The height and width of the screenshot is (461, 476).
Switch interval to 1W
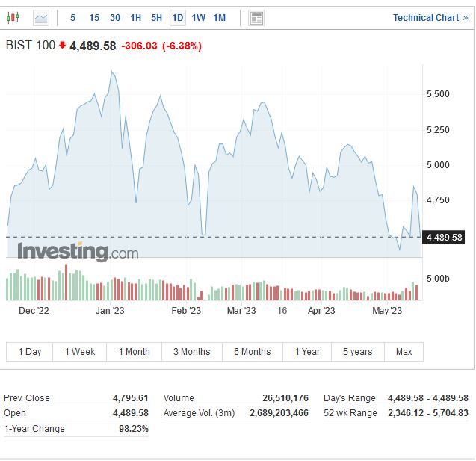[x=198, y=17]
